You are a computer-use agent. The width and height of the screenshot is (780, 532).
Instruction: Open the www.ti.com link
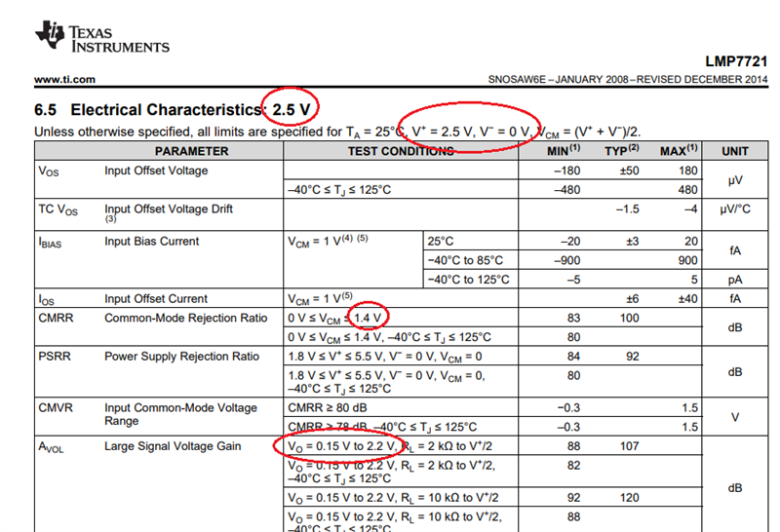coord(64,80)
